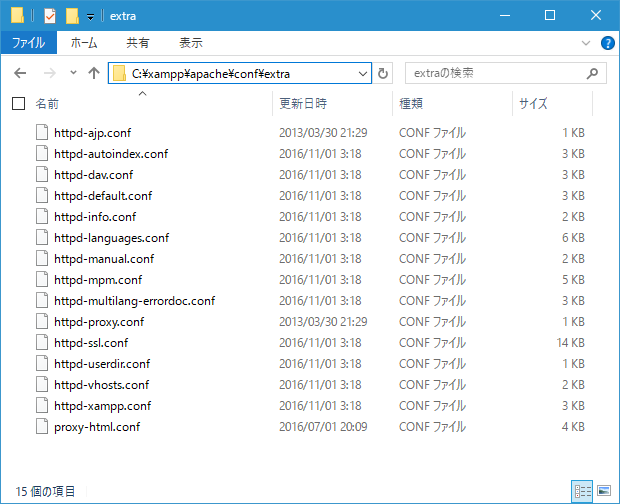This screenshot has width=620, height=504.
Task: Select the file icon of proxy-html.conf
Action: coord(42,427)
